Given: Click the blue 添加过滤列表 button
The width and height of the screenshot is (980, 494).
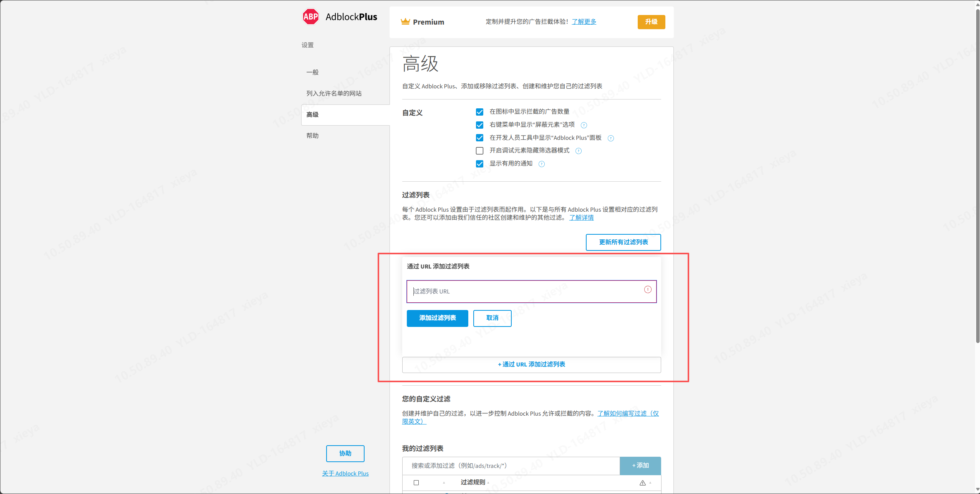Looking at the screenshot, I should [437, 318].
